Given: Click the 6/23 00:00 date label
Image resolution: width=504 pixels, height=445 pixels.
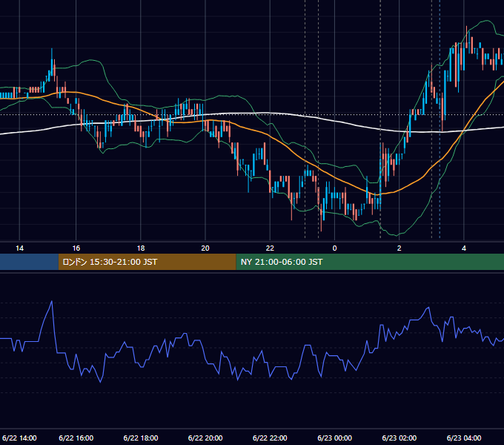Looking at the screenshot, I should tap(334, 438).
